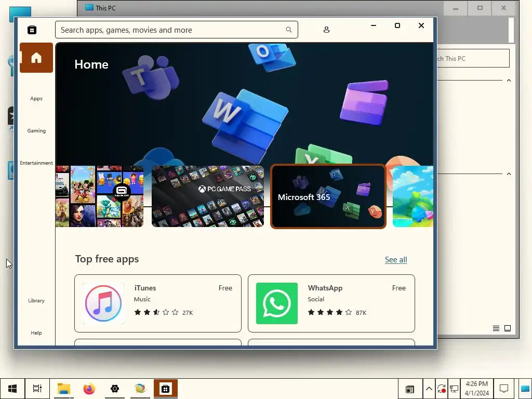Image resolution: width=532 pixels, height=399 pixels.
Task: Select the colorful game thumbnail after Microsoft 365
Action: (x=413, y=196)
